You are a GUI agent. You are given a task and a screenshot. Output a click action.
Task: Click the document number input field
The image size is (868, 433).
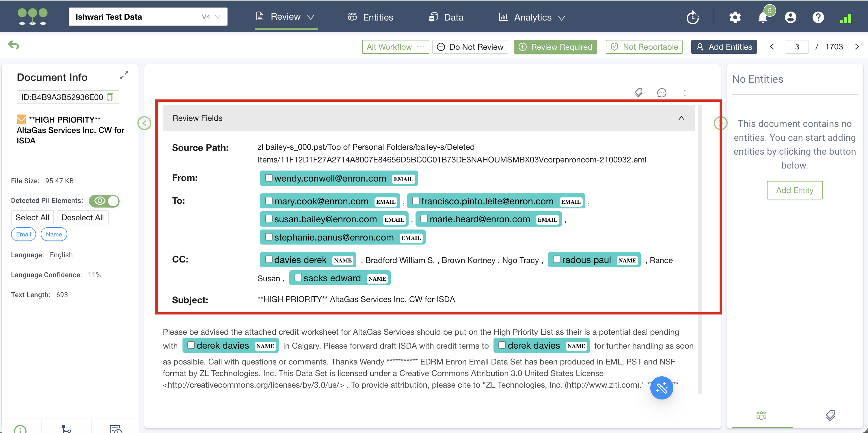[797, 47]
